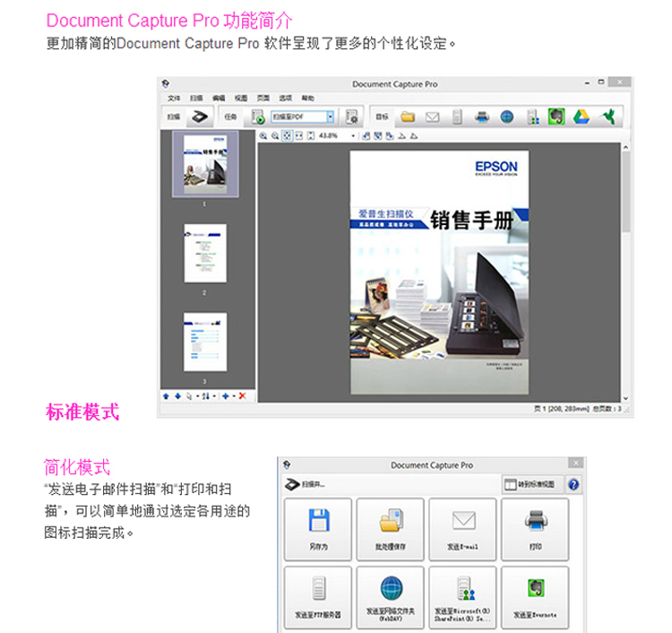Move page down with the blue down arrow
This screenshot has height=633, width=672.
(x=178, y=396)
